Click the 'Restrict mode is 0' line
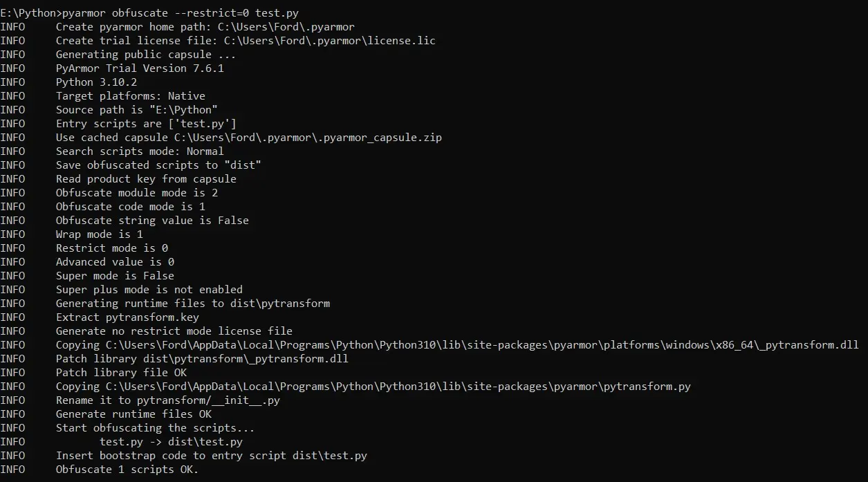Screen dimensions: 868x482 (x=111, y=248)
